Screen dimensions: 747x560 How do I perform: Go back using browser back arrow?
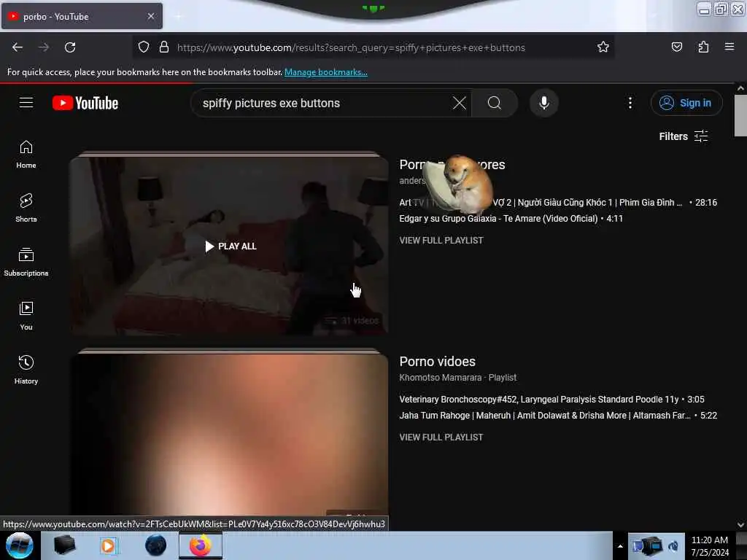coord(18,47)
